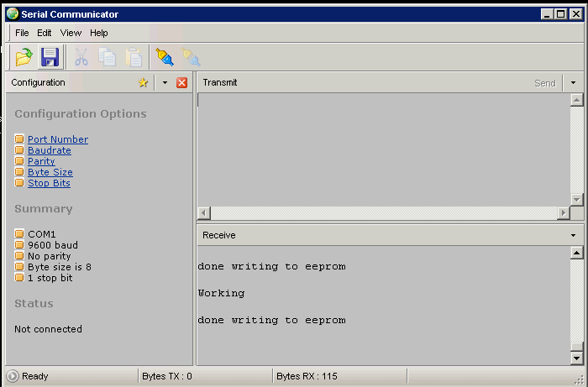Click the Paste clipboard icon
Image resolution: width=588 pixels, height=387 pixels.
point(134,57)
